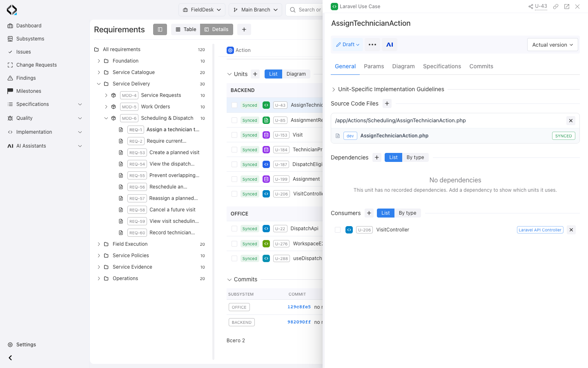Image resolution: width=588 pixels, height=368 pixels.
Task: Open the Draft status dropdown
Action: 347,45
